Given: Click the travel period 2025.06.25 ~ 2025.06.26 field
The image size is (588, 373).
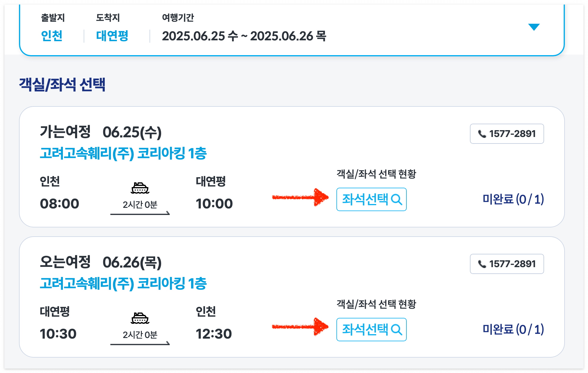Looking at the screenshot, I should tap(245, 36).
